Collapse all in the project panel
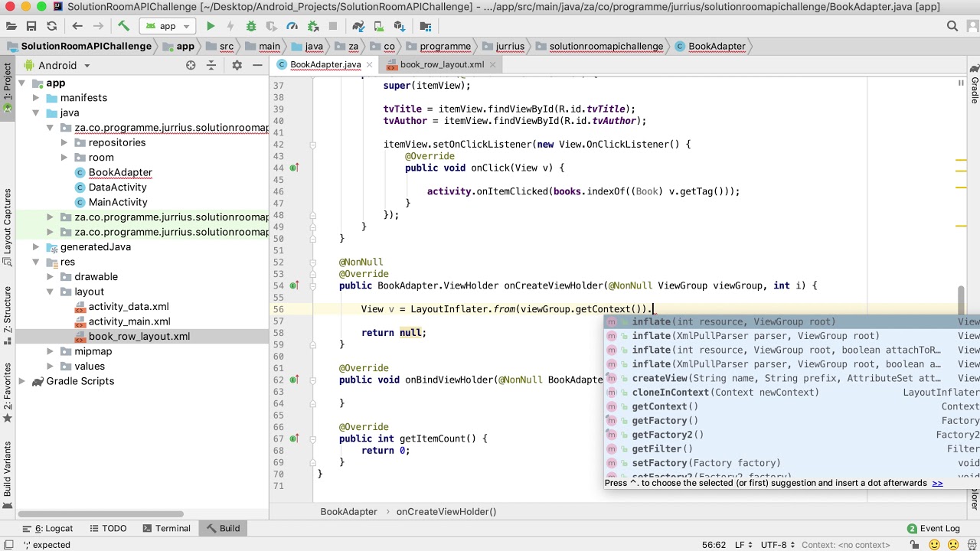 pyautogui.click(x=211, y=66)
